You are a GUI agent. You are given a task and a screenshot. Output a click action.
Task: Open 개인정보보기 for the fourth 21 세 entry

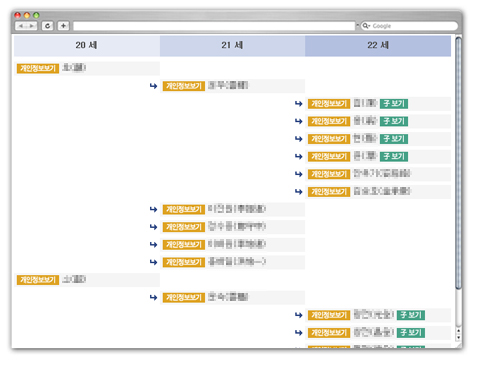pyautogui.click(x=184, y=245)
